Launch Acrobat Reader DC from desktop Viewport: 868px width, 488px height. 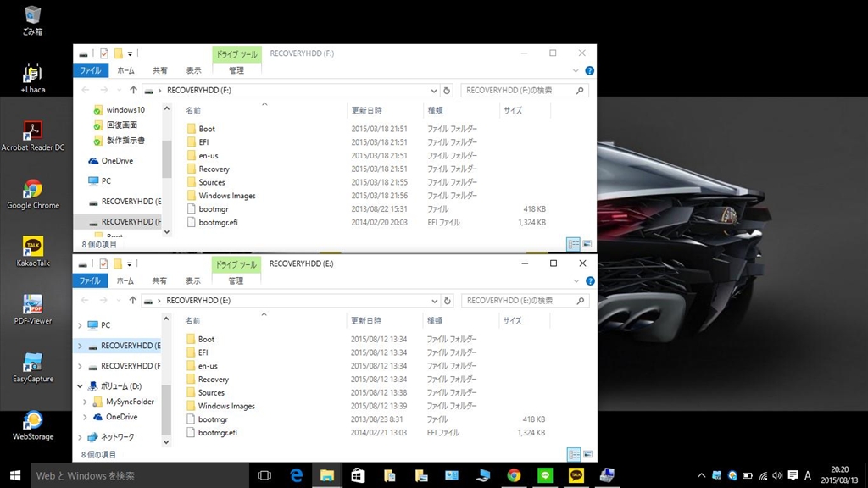pos(33,136)
